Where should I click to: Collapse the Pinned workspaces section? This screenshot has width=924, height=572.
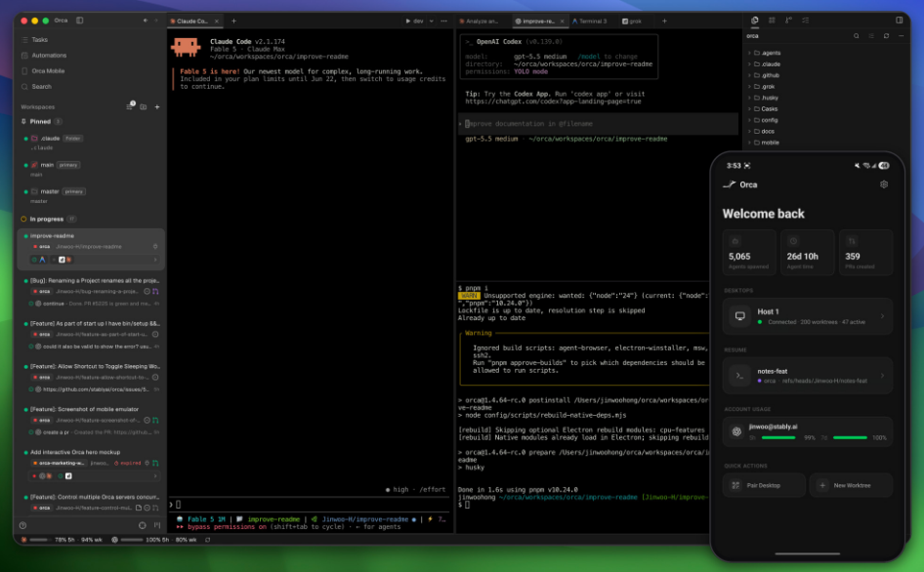[x=40, y=121]
